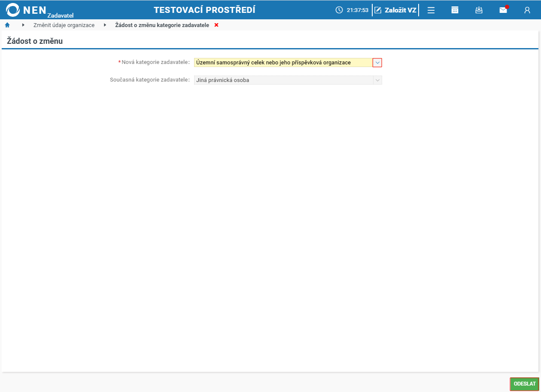The height and width of the screenshot is (392, 541).
Task: Go to Změnit údaje organizace breadcrumb
Action: (x=64, y=25)
